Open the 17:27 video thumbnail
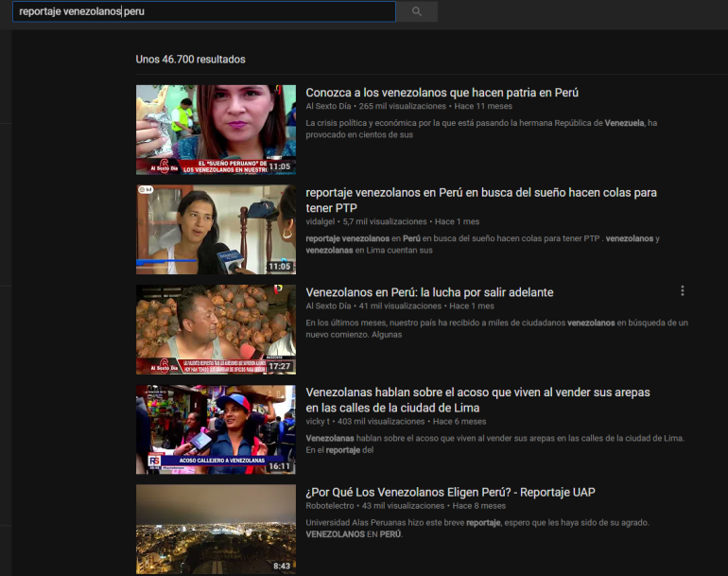Screen dimensions: 728x576 (x=216, y=329)
